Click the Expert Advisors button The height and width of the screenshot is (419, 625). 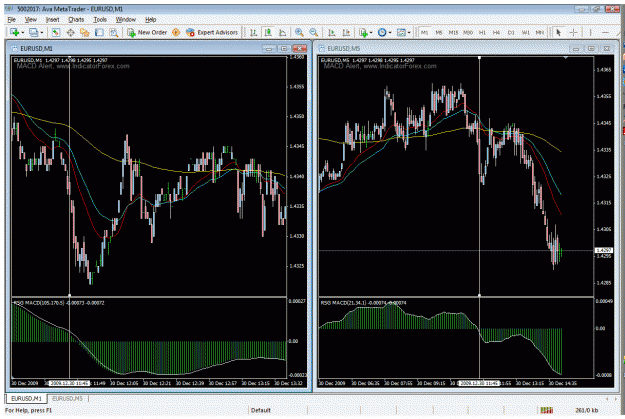pyautogui.click(x=212, y=32)
